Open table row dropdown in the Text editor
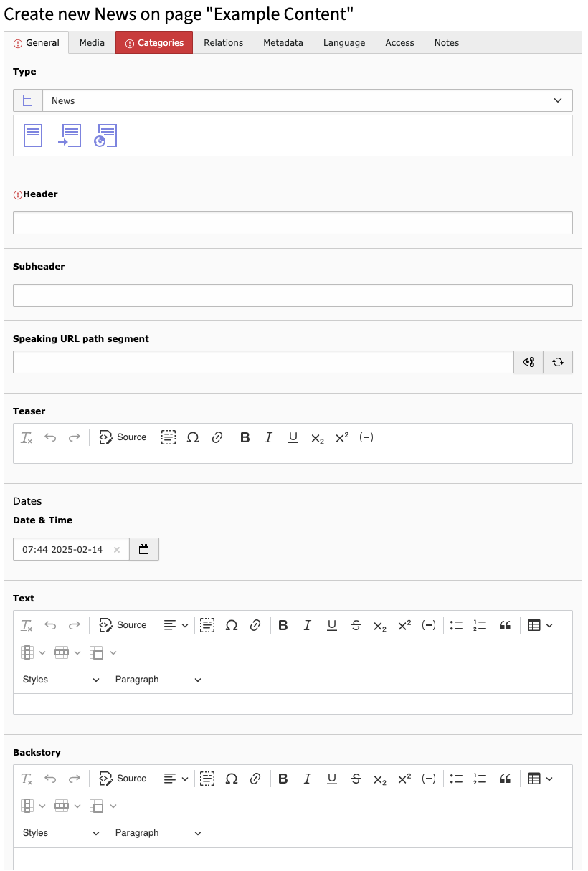Screen dimensions: 588x871 67,652
